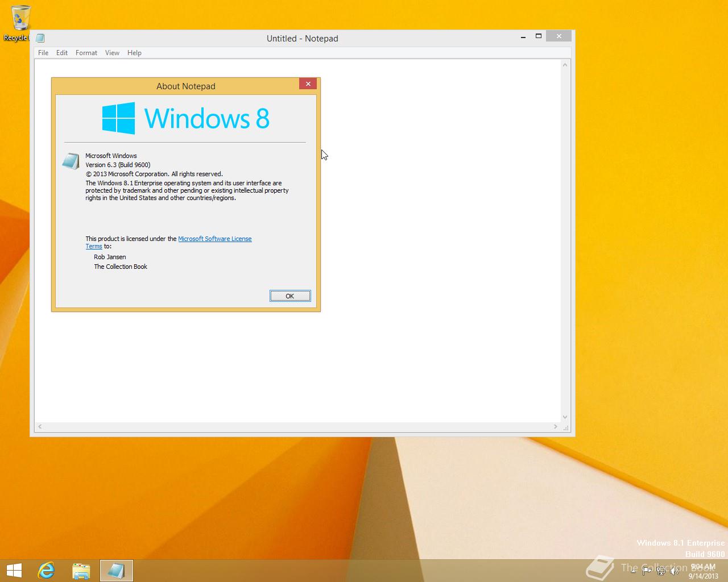Image resolution: width=728 pixels, height=582 pixels.
Task: Show hidden tray icons arrow
Action: (633, 571)
